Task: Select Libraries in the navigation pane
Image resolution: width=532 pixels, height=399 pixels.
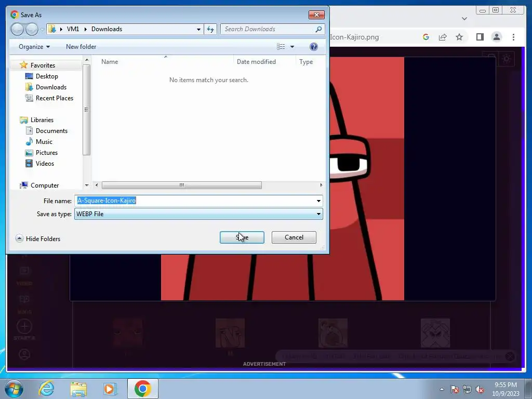Action: (x=42, y=120)
